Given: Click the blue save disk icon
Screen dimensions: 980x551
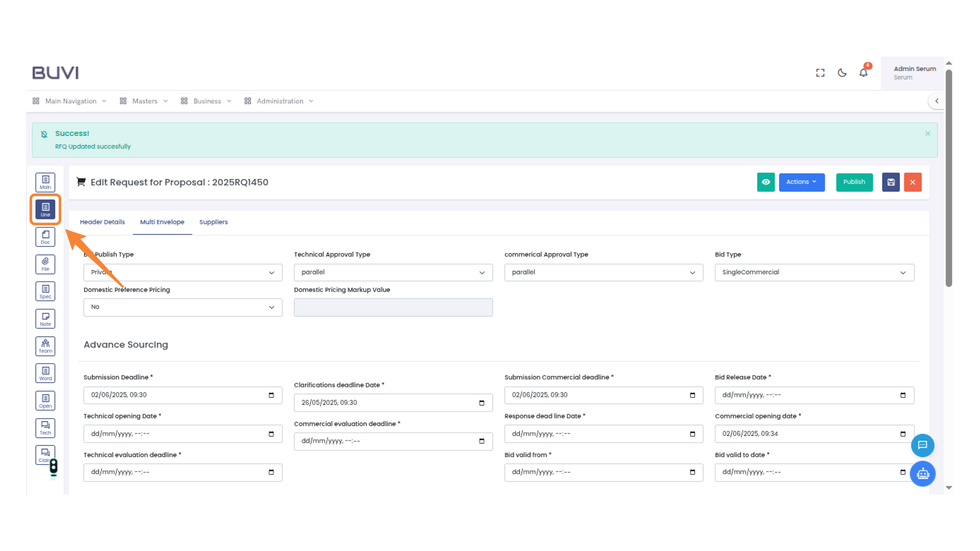Looking at the screenshot, I should (x=891, y=182).
